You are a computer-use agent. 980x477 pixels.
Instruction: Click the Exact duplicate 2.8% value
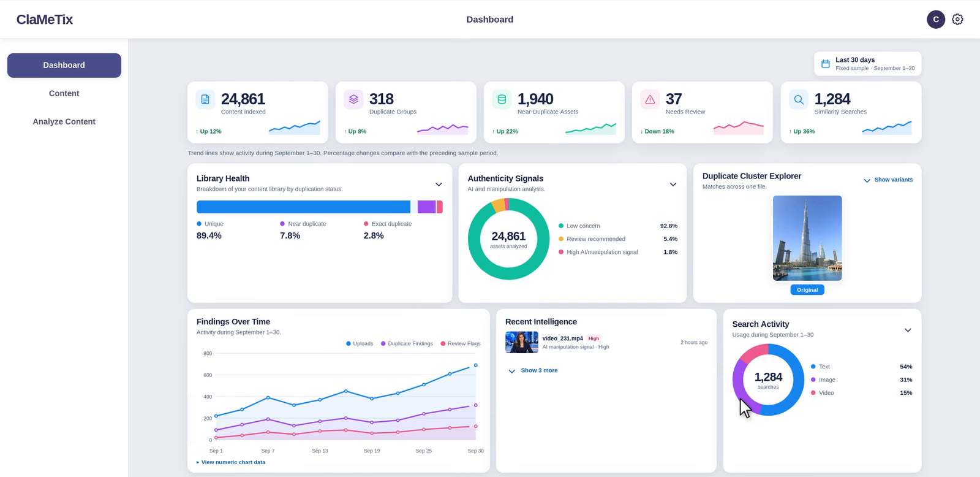point(374,236)
